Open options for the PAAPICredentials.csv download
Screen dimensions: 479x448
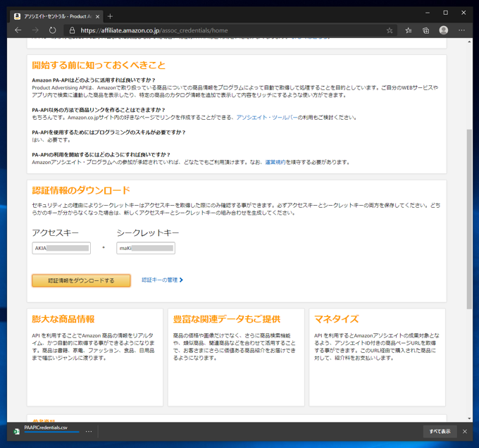point(89,432)
